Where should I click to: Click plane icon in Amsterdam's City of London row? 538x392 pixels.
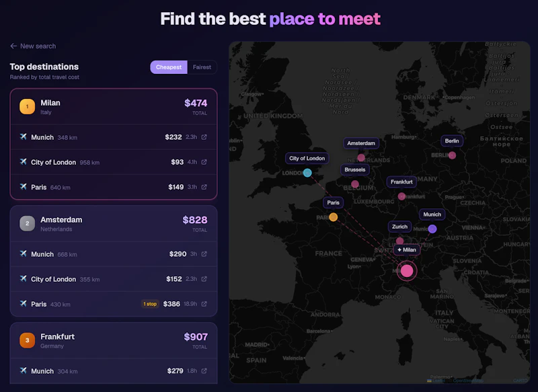coord(23,278)
